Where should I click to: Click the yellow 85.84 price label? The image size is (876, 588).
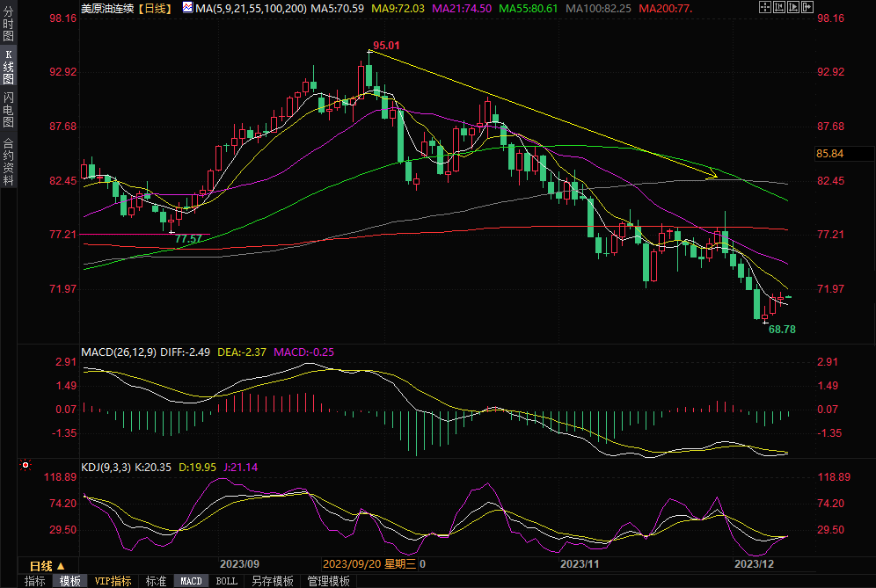click(x=830, y=154)
